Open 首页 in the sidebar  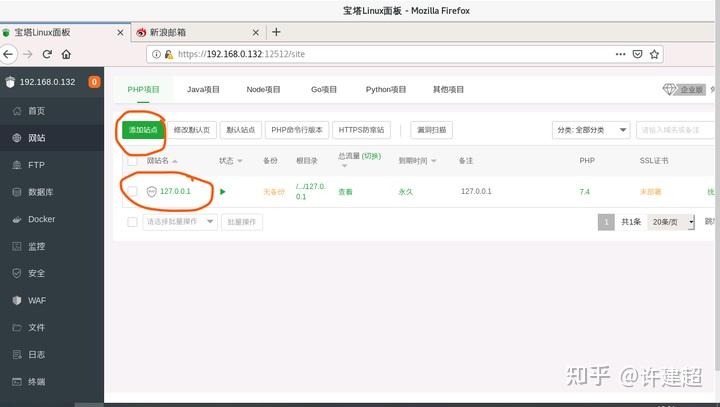(52, 111)
